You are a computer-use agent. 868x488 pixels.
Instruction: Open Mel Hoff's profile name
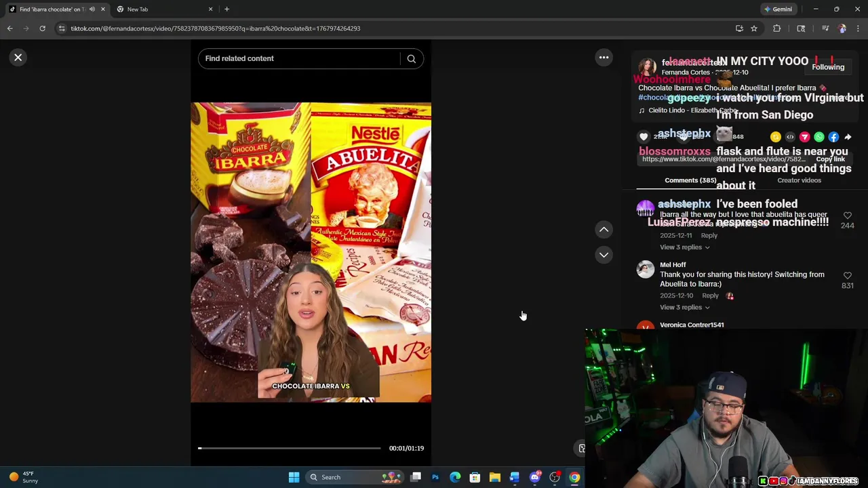tap(673, 265)
